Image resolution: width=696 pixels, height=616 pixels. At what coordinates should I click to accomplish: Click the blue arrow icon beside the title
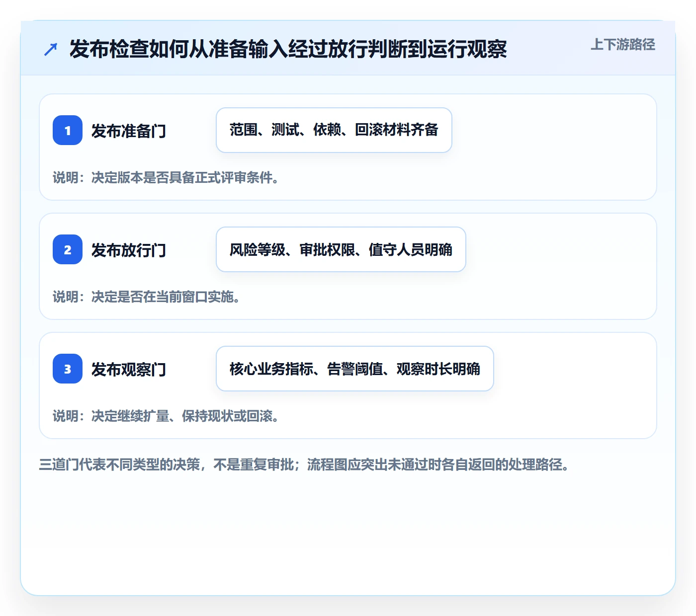pos(51,49)
